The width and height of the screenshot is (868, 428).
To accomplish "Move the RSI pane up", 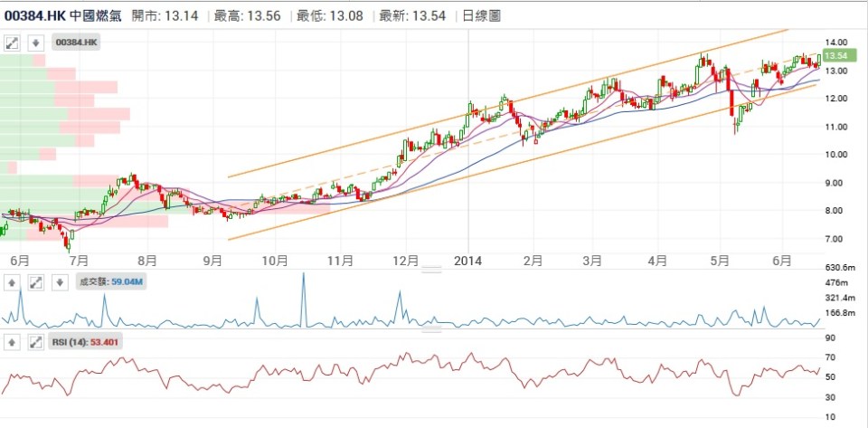I will click(13, 342).
